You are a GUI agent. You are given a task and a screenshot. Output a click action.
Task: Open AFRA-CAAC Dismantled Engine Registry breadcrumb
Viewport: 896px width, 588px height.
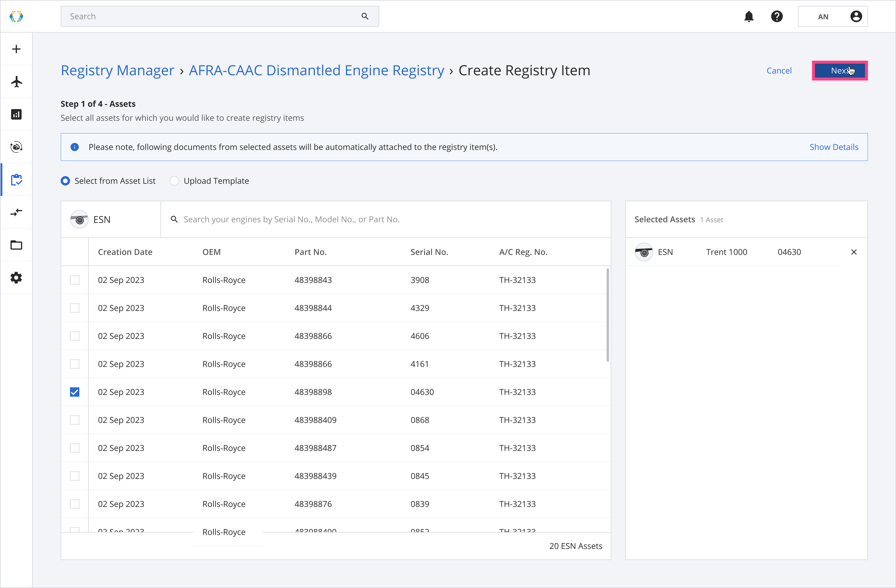pos(316,70)
